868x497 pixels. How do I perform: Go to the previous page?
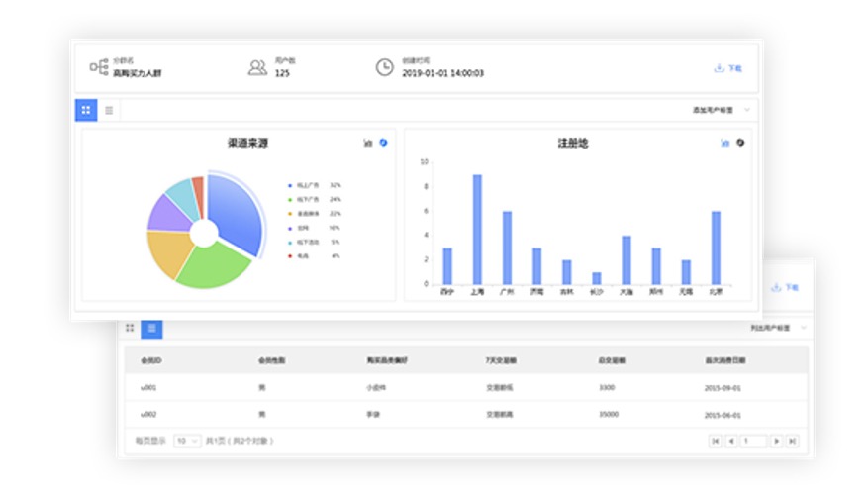coord(731,441)
